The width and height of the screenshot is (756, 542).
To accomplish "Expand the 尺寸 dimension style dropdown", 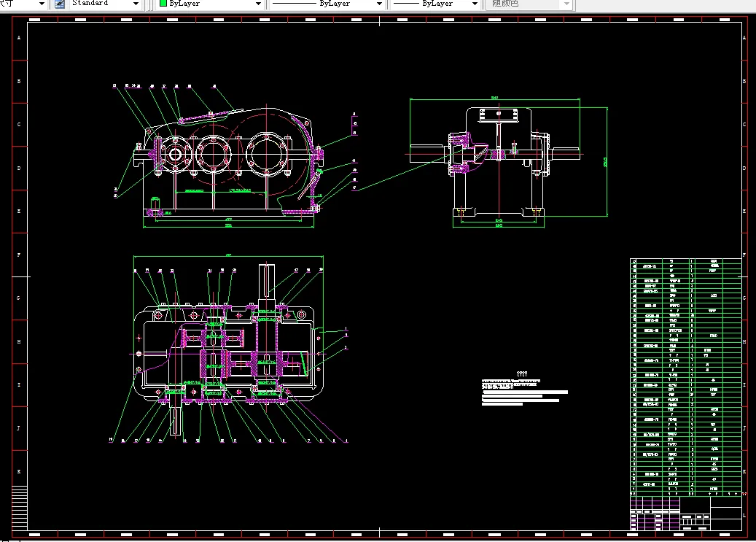I will [42, 4].
